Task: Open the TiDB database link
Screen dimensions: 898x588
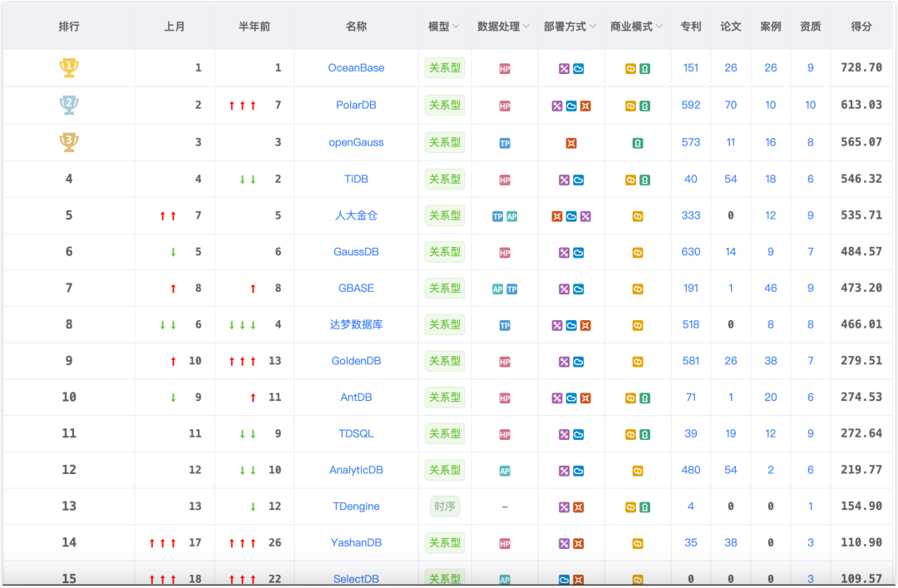Action: (x=356, y=179)
